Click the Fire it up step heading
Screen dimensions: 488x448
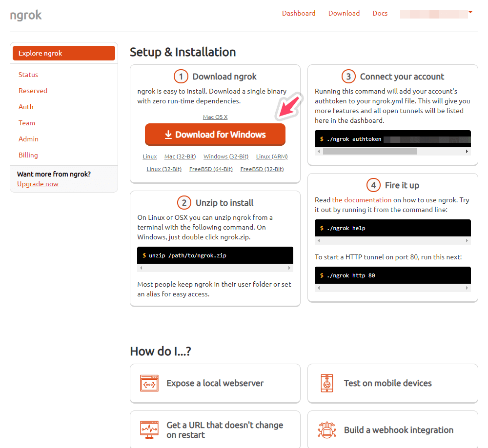pyautogui.click(x=402, y=185)
